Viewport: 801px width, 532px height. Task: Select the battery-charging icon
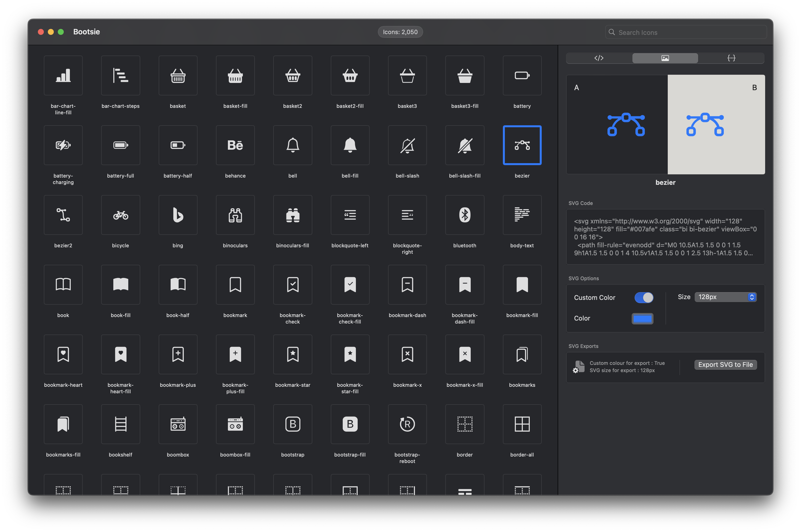click(x=63, y=145)
